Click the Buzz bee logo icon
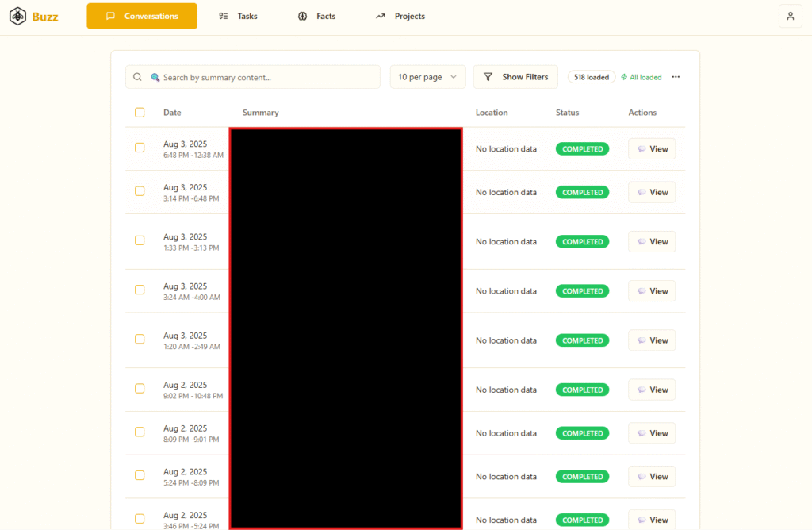The height and width of the screenshot is (530, 812). tap(17, 16)
